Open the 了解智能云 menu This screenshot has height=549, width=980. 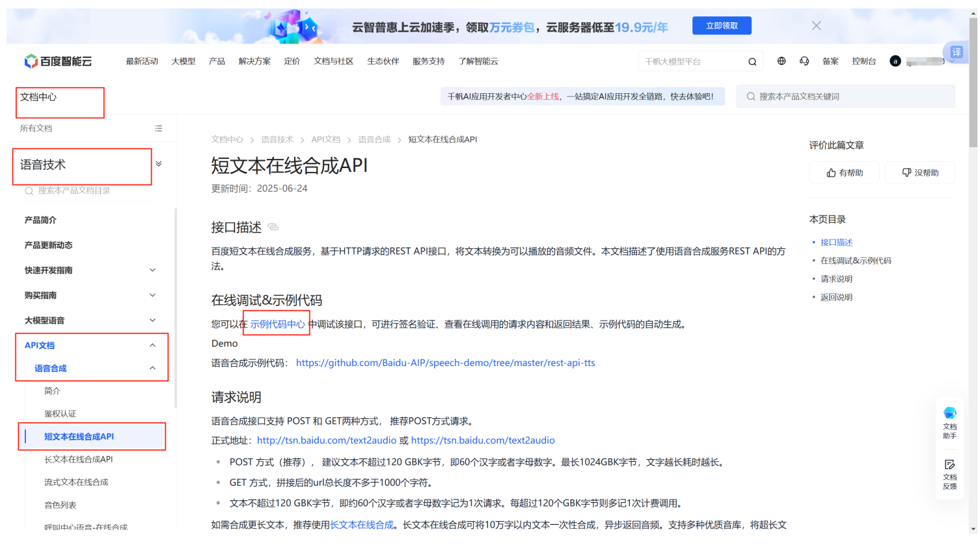tap(478, 61)
